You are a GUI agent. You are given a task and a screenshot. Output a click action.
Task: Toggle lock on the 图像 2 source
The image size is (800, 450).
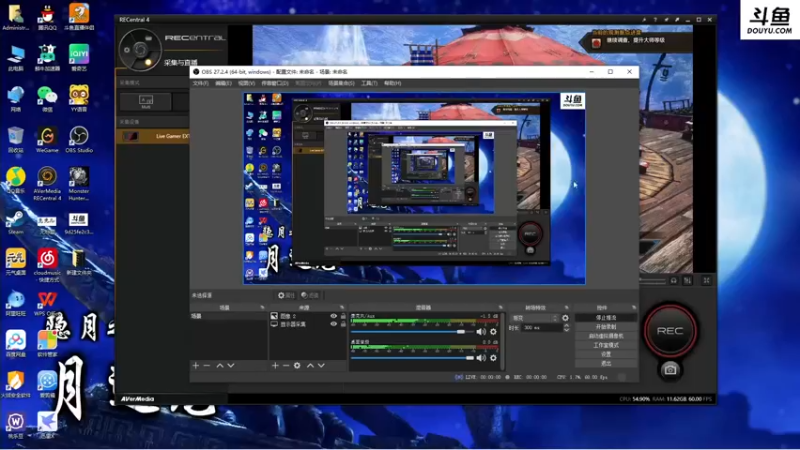343,316
